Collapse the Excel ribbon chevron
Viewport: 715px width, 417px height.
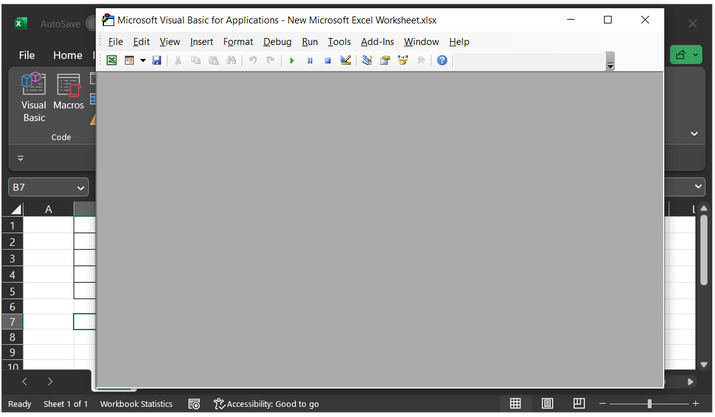[694, 134]
